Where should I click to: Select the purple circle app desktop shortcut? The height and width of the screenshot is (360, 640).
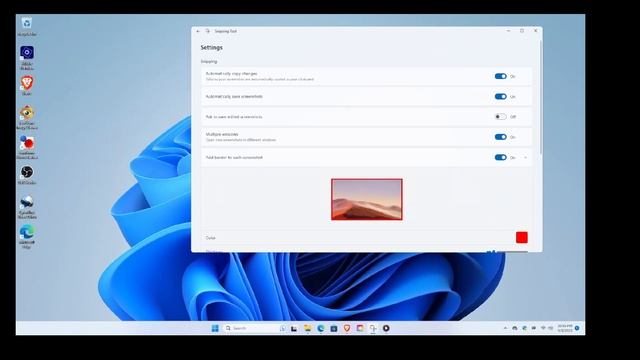point(27,58)
